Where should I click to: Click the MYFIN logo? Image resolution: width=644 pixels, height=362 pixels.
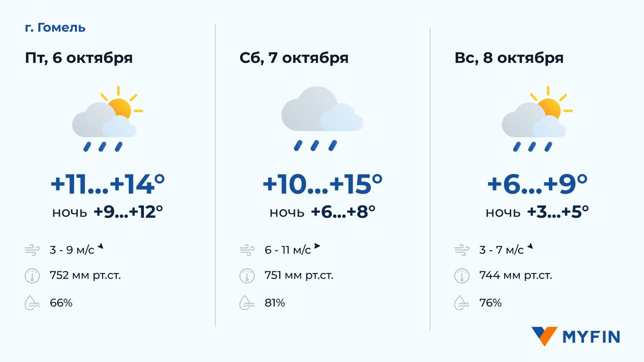(x=576, y=336)
